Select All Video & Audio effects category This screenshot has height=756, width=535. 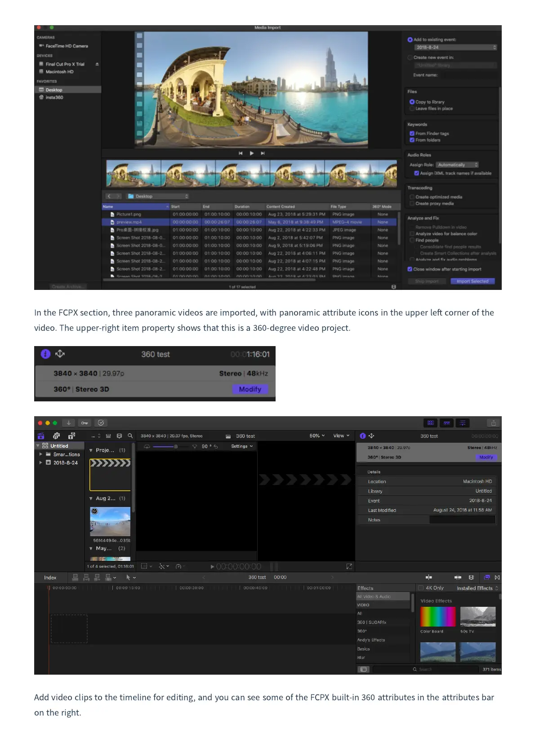pos(383,596)
